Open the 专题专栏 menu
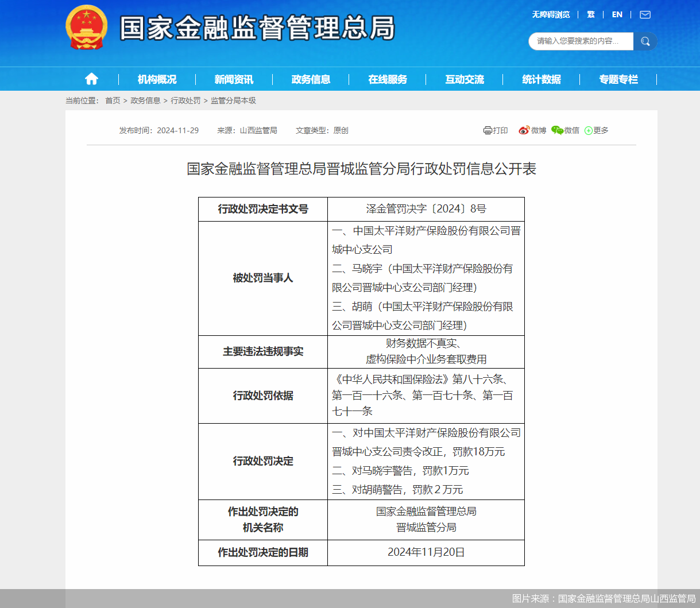Screen dimensions: 700x608 pyautogui.click(x=618, y=79)
